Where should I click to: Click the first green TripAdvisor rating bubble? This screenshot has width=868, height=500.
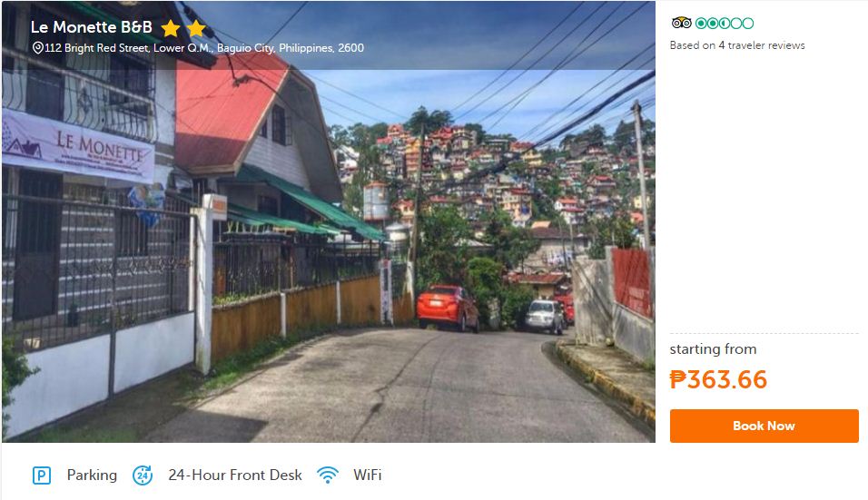click(701, 24)
